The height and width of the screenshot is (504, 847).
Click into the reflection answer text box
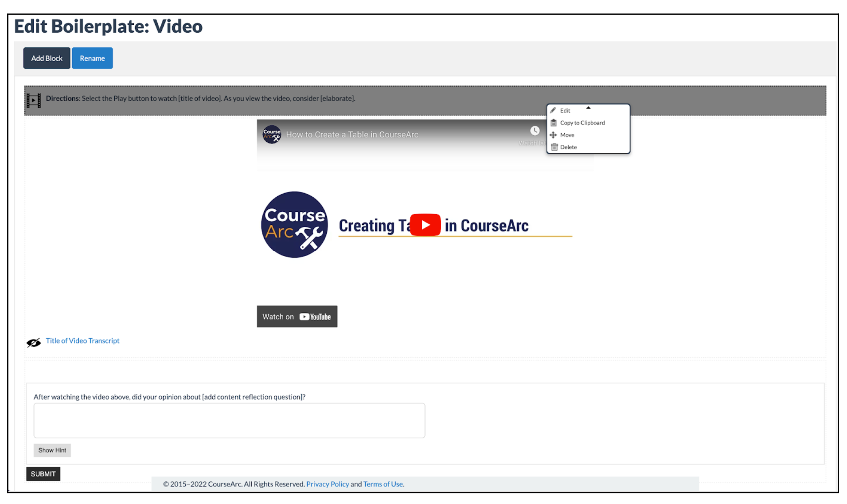pyautogui.click(x=229, y=420)
